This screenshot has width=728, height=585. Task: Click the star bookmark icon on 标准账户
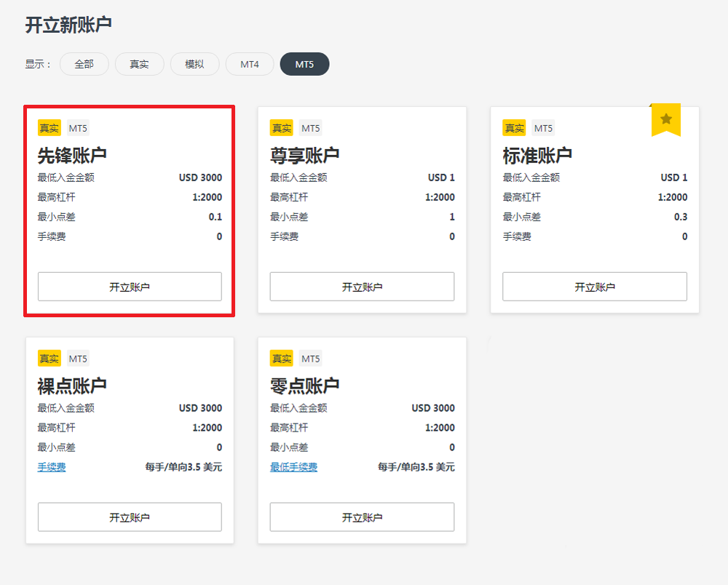(x=665, y=119)
